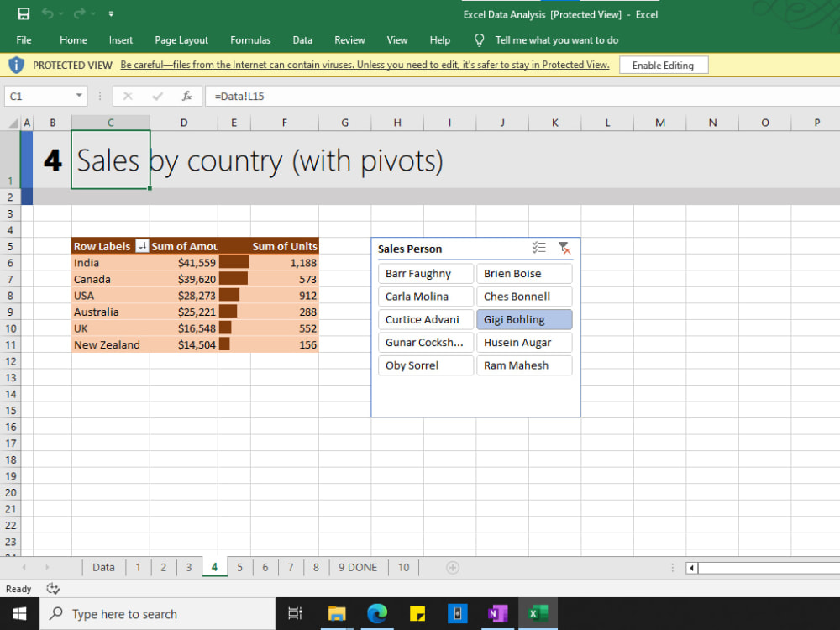The height and width of the screenshot is (630, 840).
Task: Click the Tell Me lightbulb icon
Action: pos(478,39)
